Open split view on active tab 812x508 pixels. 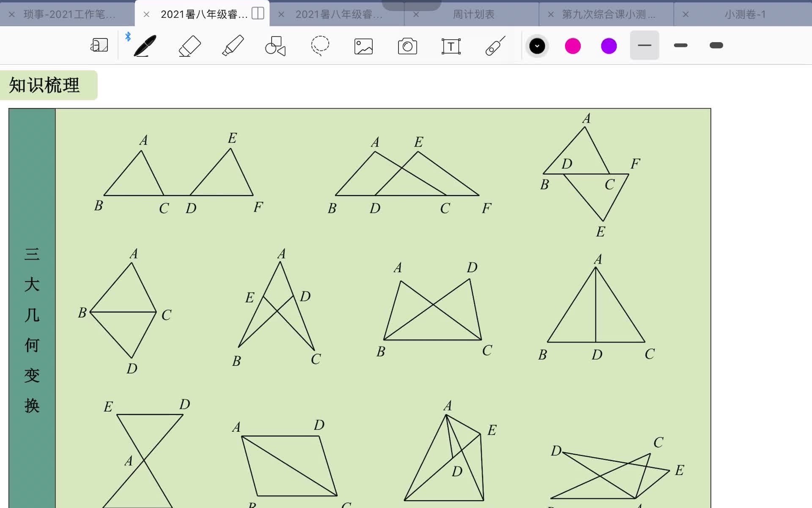[258, 14]
